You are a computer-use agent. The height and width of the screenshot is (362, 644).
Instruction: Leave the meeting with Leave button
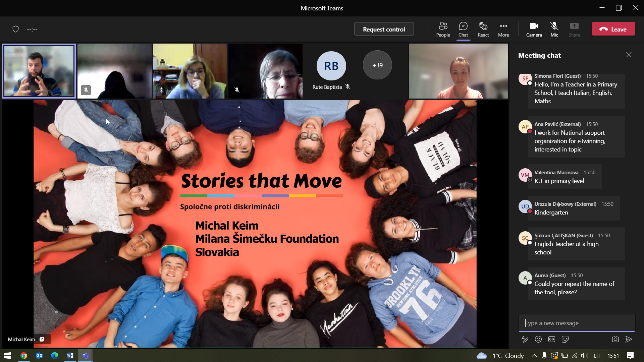pyautogui.click(x=613, y=29)
